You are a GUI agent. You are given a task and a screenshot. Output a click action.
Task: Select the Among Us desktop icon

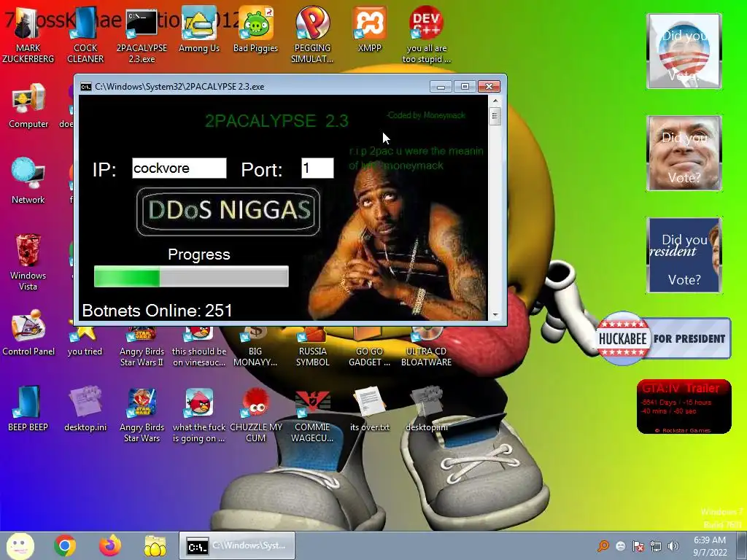point(198,31)
